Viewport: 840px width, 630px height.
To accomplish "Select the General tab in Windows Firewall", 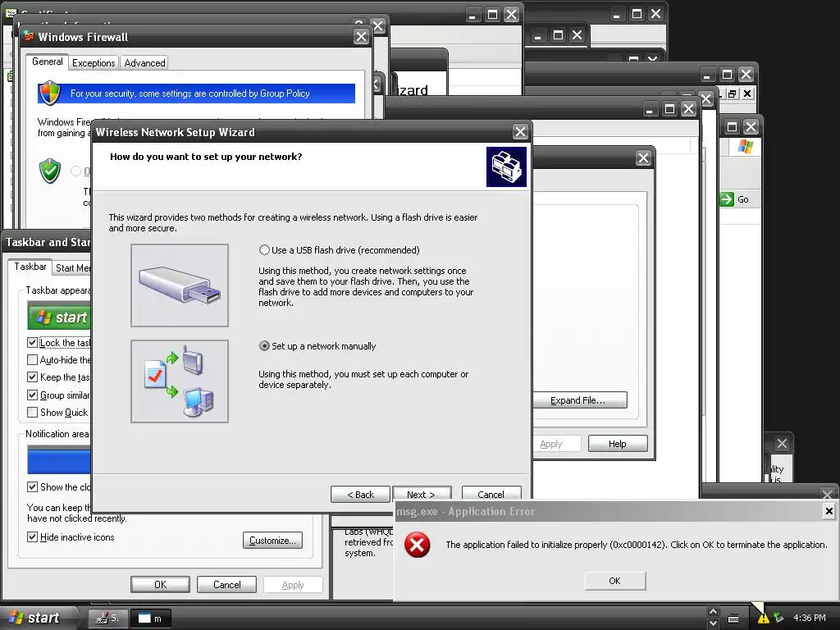I will (47, 62).
